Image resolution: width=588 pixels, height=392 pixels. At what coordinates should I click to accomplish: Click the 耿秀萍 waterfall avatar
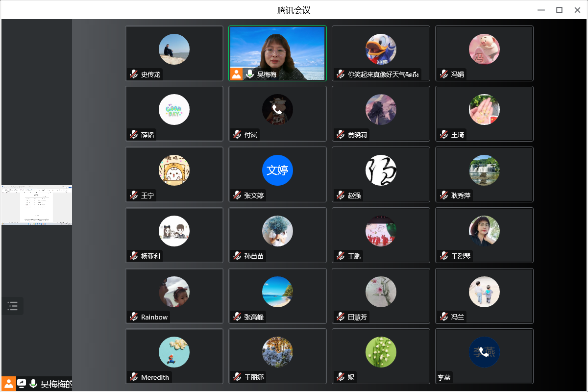[484, 170]
